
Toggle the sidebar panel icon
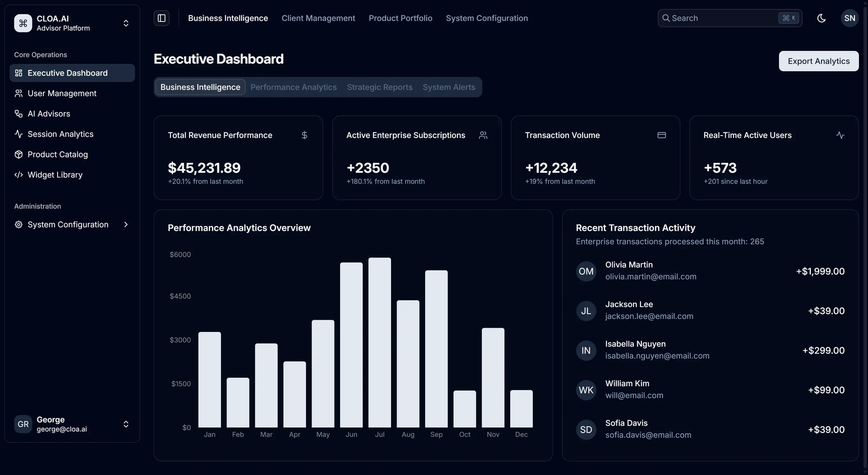click(x=161, y=18)
